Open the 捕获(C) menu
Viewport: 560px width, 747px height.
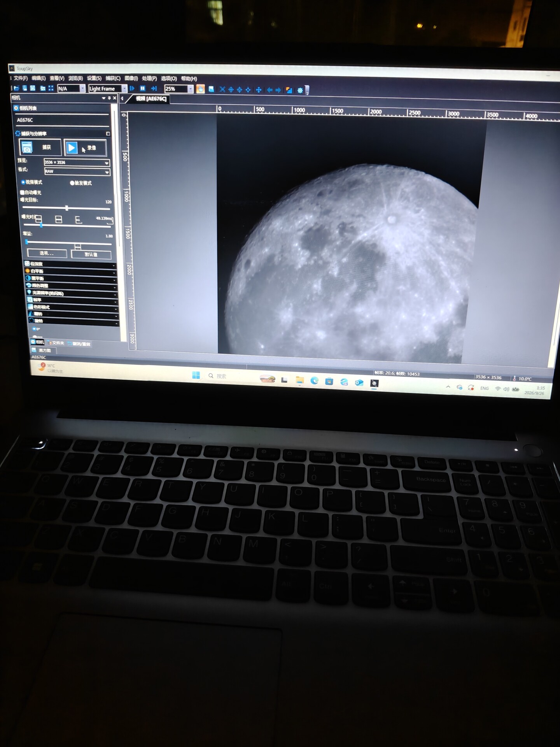(113, 79)
